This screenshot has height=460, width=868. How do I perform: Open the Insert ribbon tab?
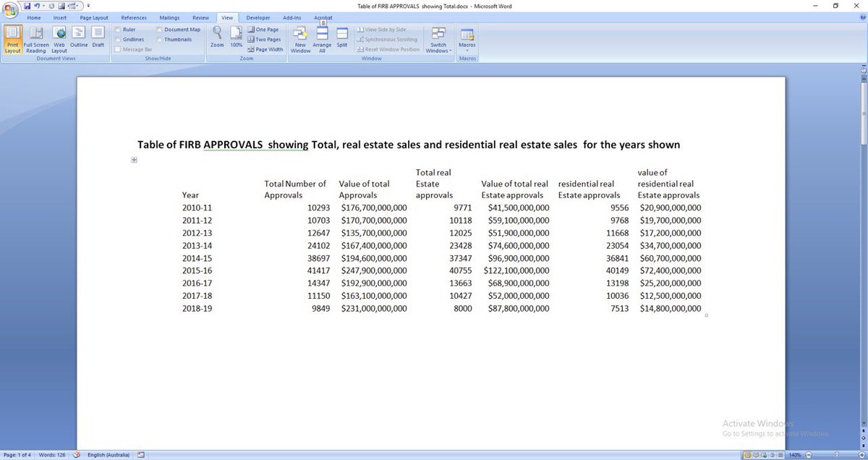[x=60, y=17]
